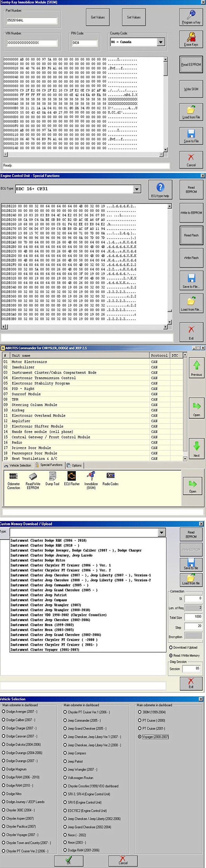
Task: Click Erase Keys button in SKIM window
Action: coord(191,40)
